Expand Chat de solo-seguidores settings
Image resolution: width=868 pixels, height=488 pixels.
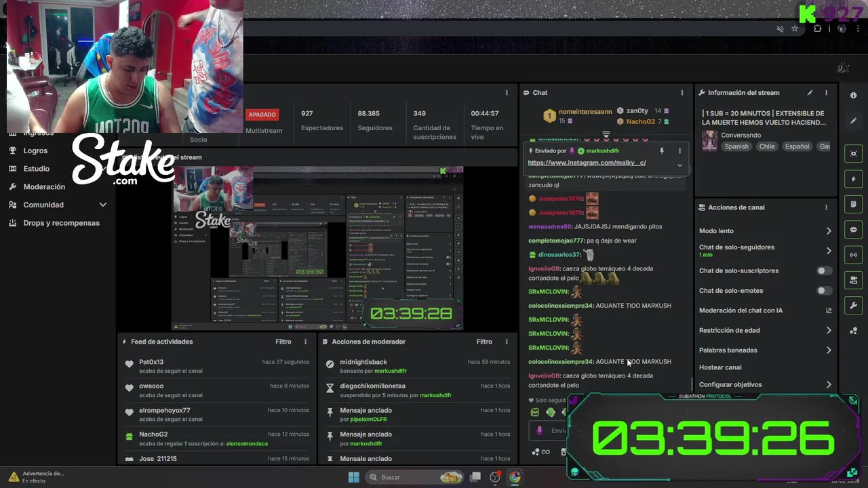pyautogui.click(x=829, y=251)
